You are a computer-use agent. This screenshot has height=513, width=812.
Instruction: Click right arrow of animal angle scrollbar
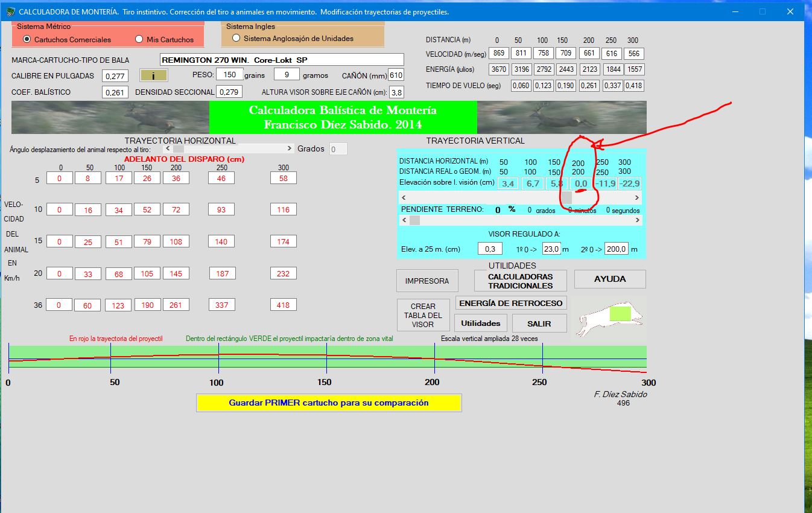[290, 148]
